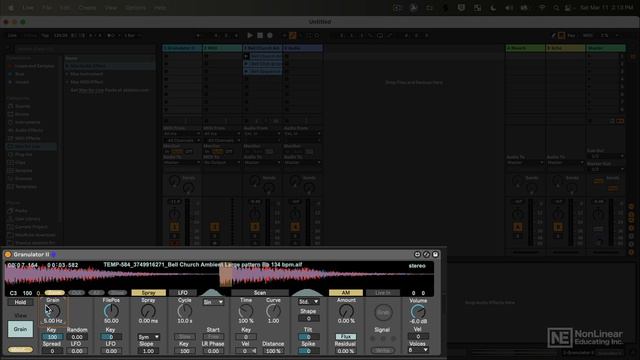Viewport: 640px width, 360px height.
Task: Click the Grain knob showing 5.00 Hz
Action: pyautogui.click(x=53, y=311)
